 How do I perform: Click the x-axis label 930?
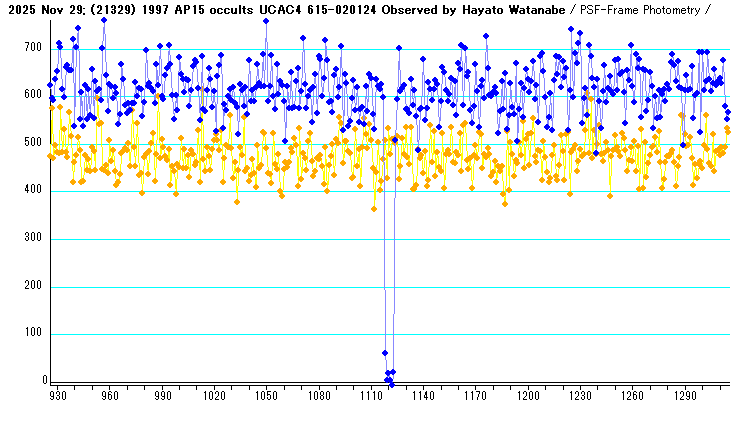click(x=58, y=396)
